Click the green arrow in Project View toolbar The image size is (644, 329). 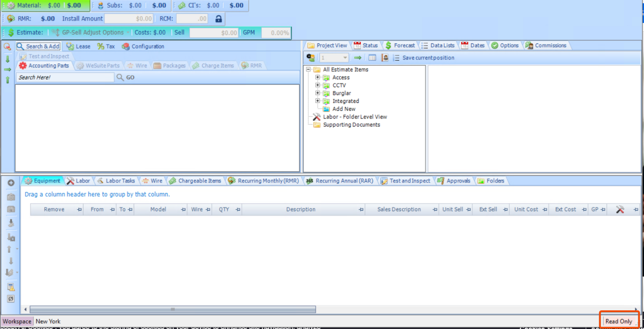pos(358,58)
